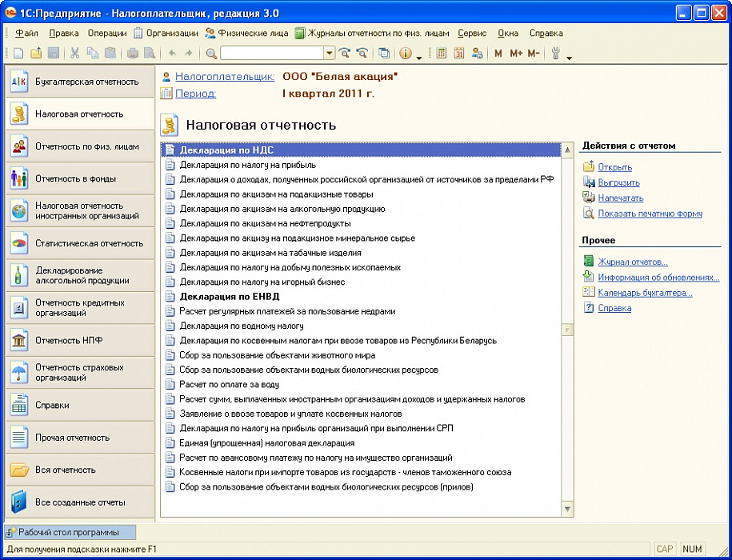
Task: Click the M+ memory add button
Action: click(x=516, y=53)
